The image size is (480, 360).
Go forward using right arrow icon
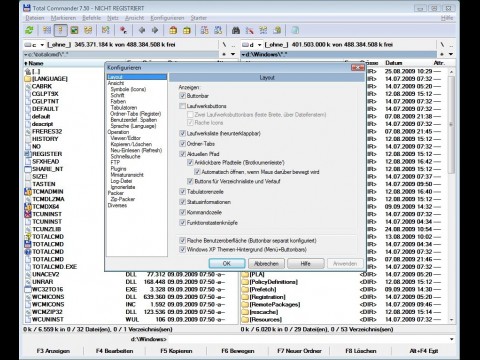(x=155, y=30)
